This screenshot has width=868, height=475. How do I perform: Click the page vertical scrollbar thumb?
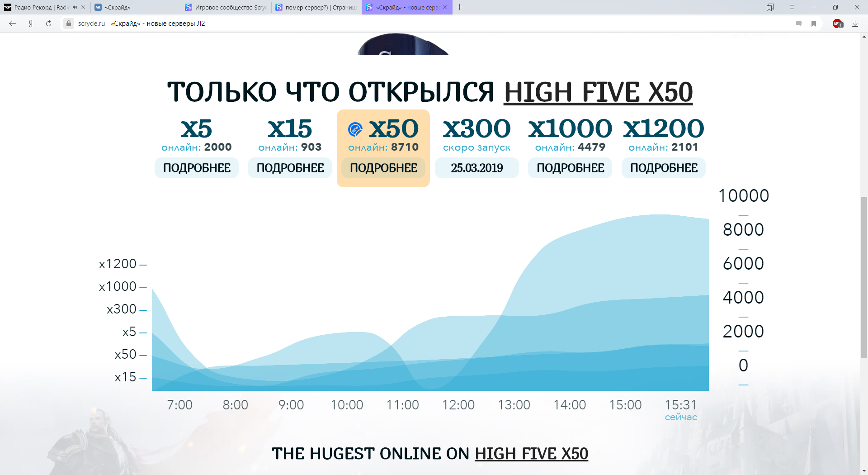864,277
